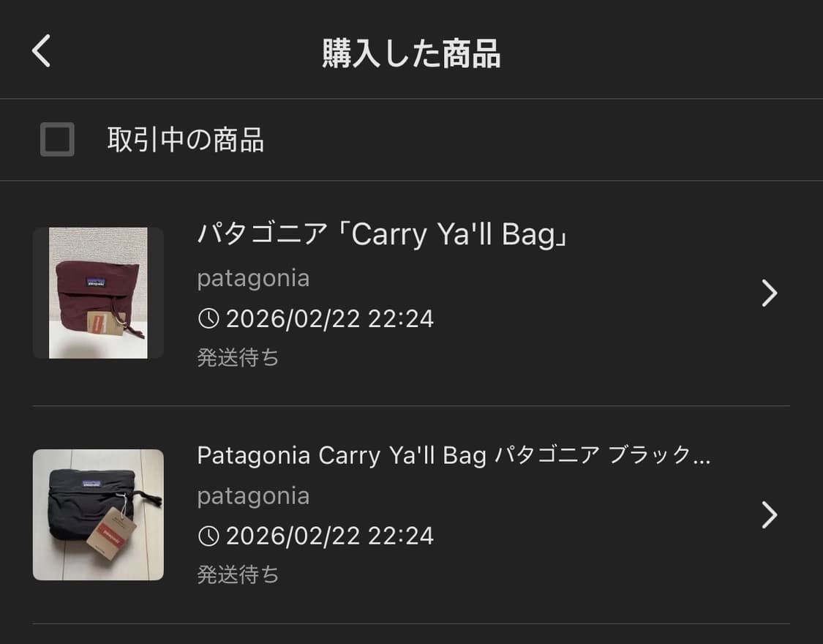823x644 pixels.
Task: Click 発送待ち status on first item
Action: tap(238, 357)
